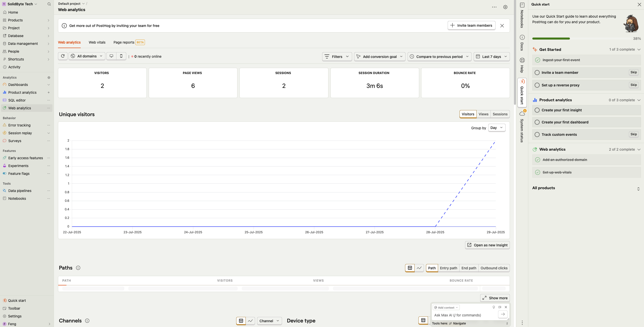Image resolution: width=644 pixels, height=327 pixels.
Task: Click Invite team members button
Action: coord(471,25)
